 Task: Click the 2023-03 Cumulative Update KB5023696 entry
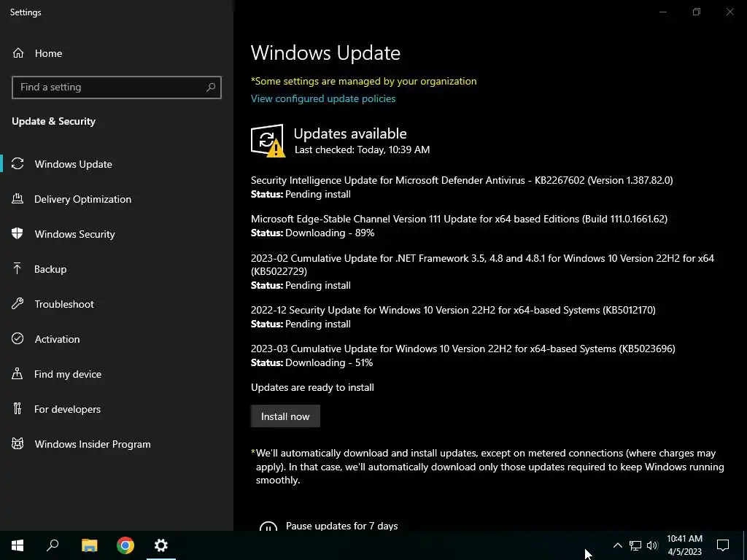pos(462,355)
